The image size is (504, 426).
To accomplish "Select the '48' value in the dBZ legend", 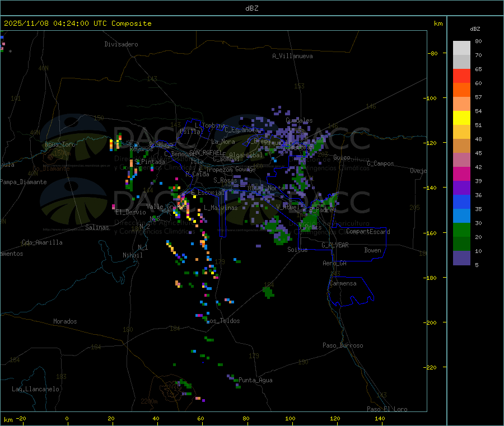I will [x=478, y=139].
